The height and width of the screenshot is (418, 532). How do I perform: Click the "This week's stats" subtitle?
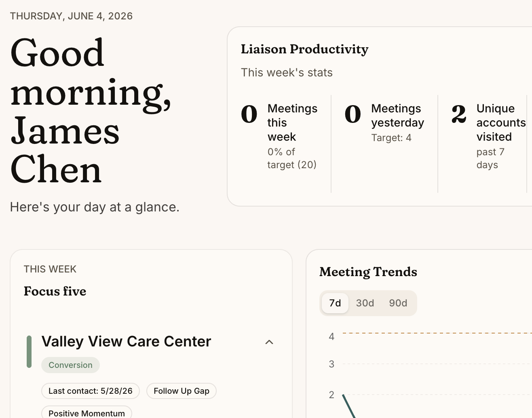(287, 73)
